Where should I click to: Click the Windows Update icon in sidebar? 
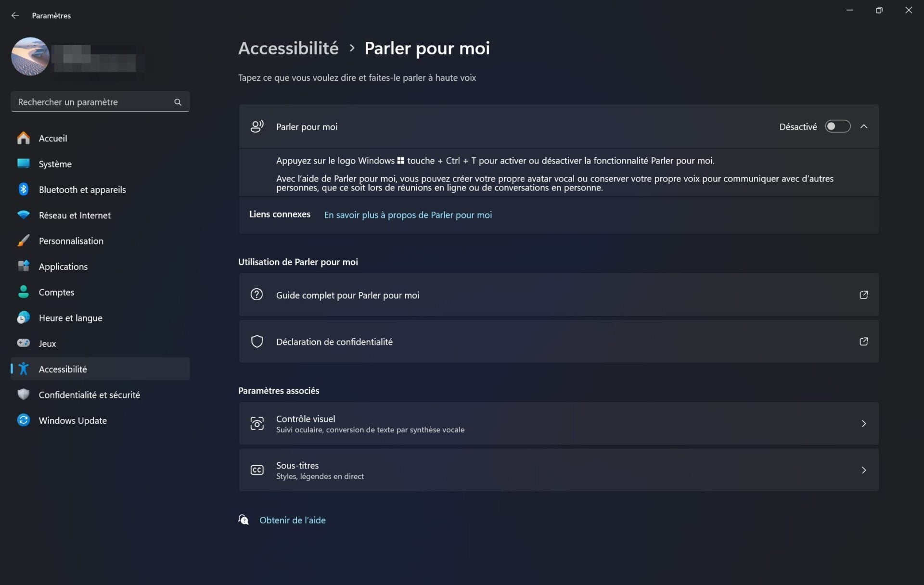[23, 420]
